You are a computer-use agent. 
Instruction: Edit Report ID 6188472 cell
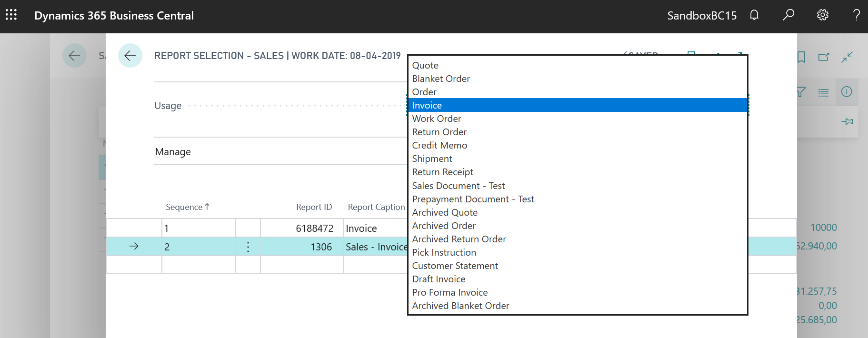(x=302, y=229)
